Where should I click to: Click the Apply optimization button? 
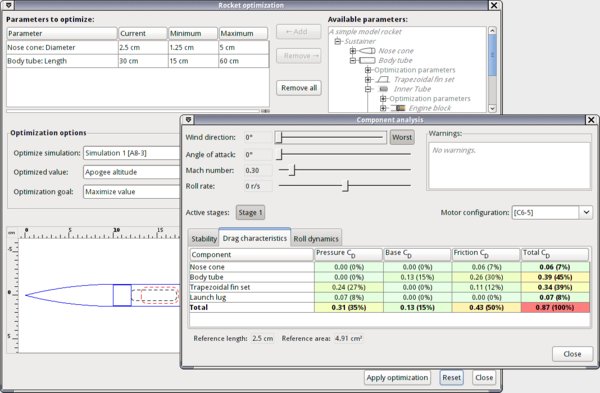tap(397, 377)
